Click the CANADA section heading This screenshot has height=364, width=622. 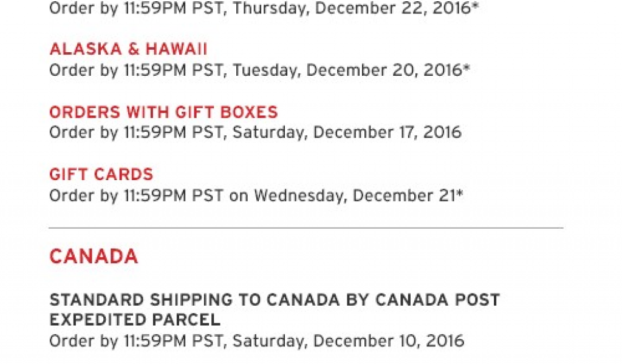click(94, 256)
